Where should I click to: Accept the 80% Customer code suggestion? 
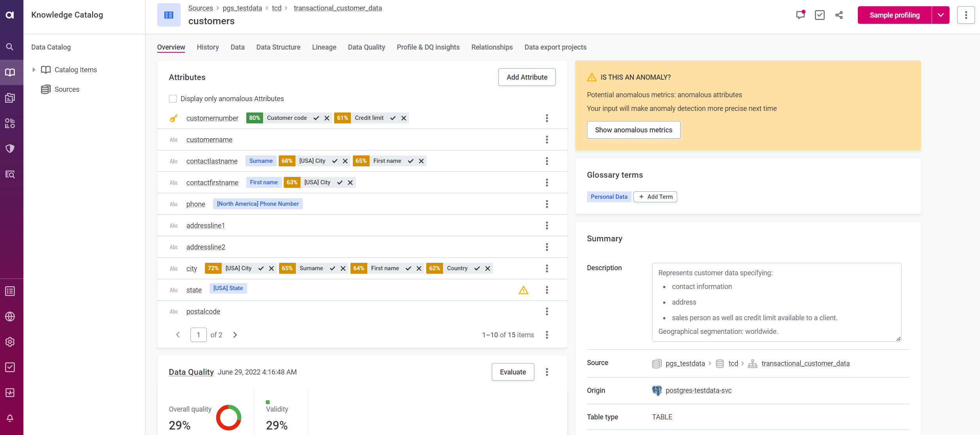[316, 118]
